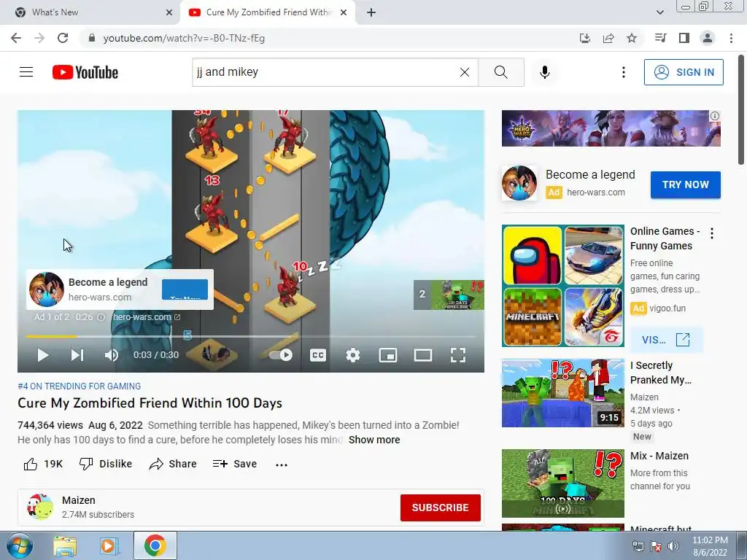The width and height of the screenshot is (747, 560).
Task: Open a new browser tab
Action: (371, 12)
